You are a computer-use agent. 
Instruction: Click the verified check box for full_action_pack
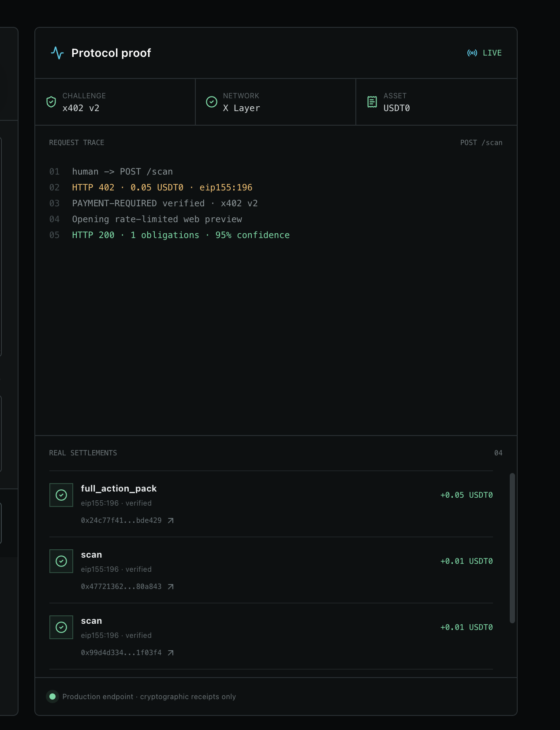(x=61, y=495)
